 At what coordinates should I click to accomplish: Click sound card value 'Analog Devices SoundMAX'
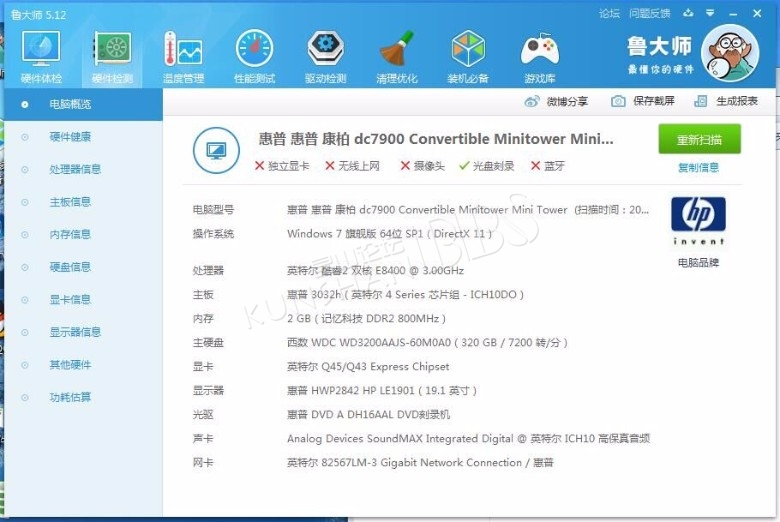[x=357, y=438]
